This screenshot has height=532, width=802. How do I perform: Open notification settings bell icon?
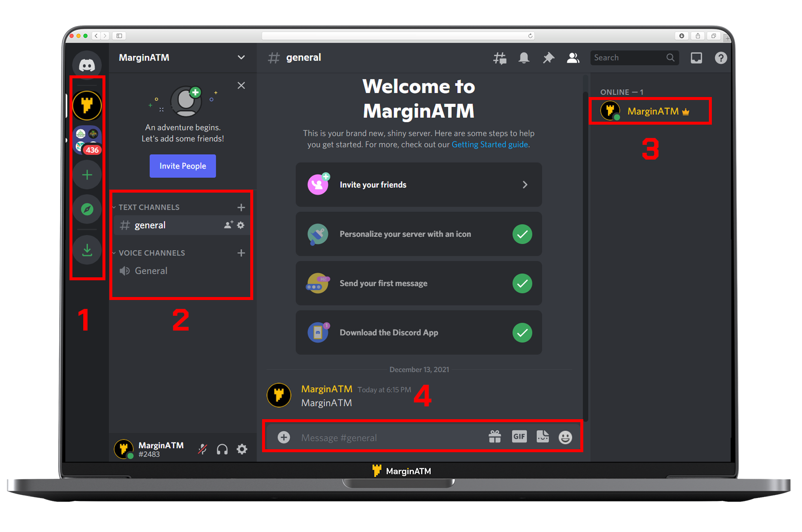click(x=524, y=58)
